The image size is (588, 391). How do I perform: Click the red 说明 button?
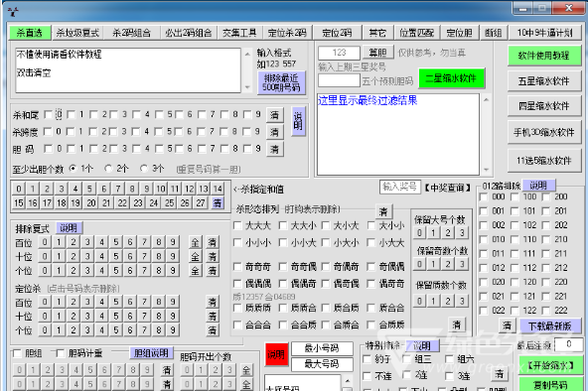[x=276, y=354]
